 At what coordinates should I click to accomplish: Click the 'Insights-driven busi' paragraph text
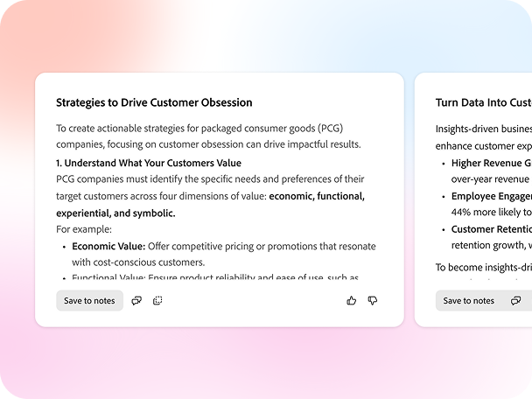[483, 128]
